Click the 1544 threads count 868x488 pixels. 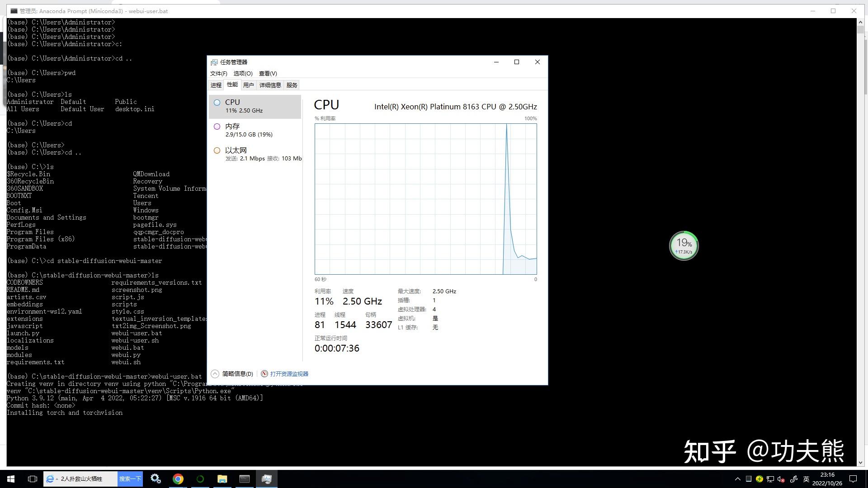tap(345, 325)
